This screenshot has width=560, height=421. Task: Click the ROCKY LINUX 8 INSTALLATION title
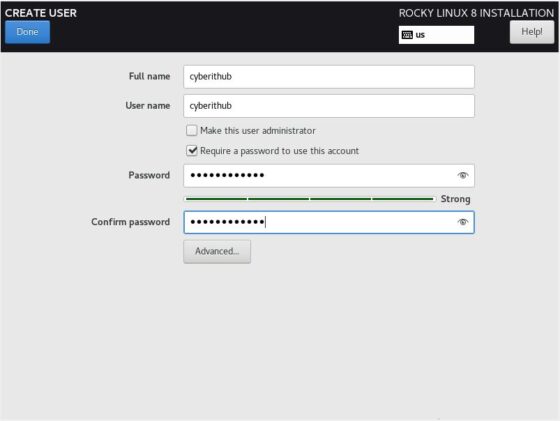[x=476, y=13]
